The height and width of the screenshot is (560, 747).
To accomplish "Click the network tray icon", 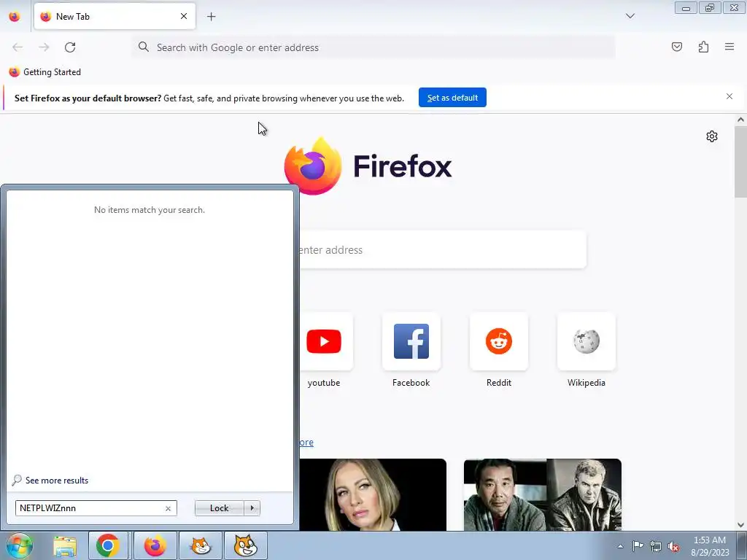I will coord(656,546).
